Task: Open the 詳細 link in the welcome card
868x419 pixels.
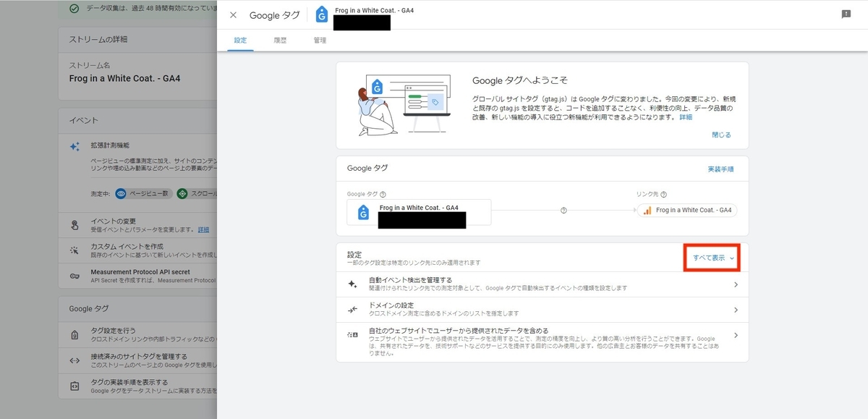Action: tap(685, 117)
